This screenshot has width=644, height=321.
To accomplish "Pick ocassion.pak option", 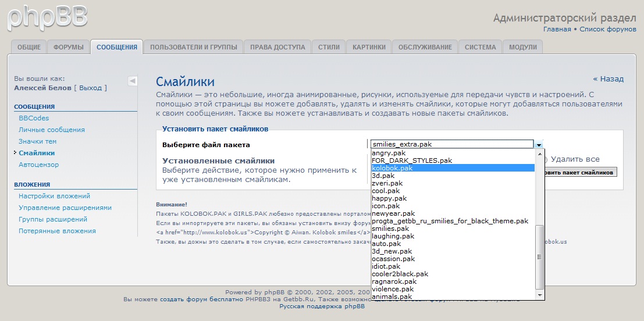I will point(453,259).
